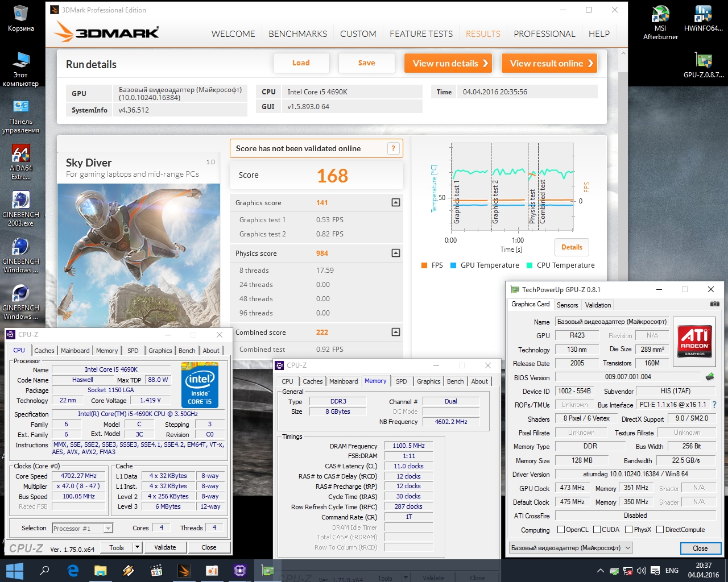The image size is (728, 582).
Task: Switch to Validation tab in GPU-Z
Action: (x=598, y=305)
